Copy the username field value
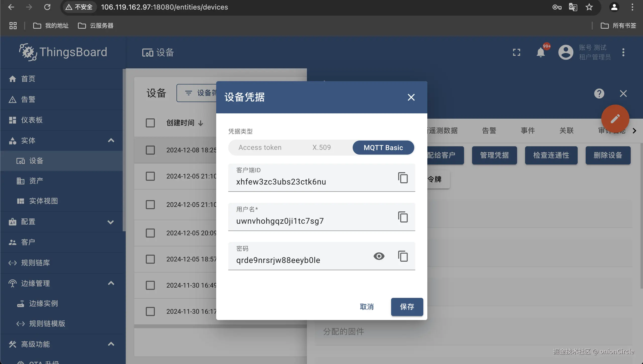643x364 pixels. (403, 217)
